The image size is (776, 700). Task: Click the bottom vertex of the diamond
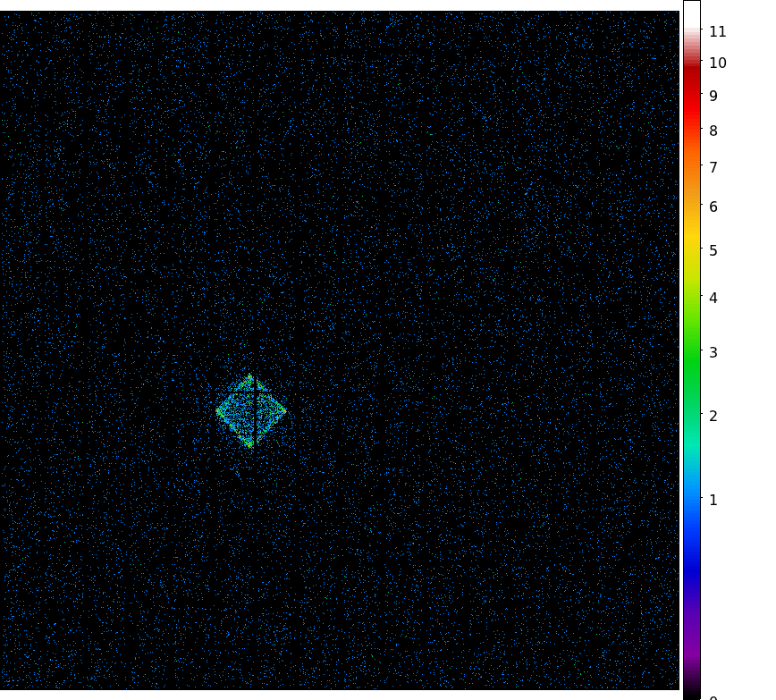click(x=250, y=445)
